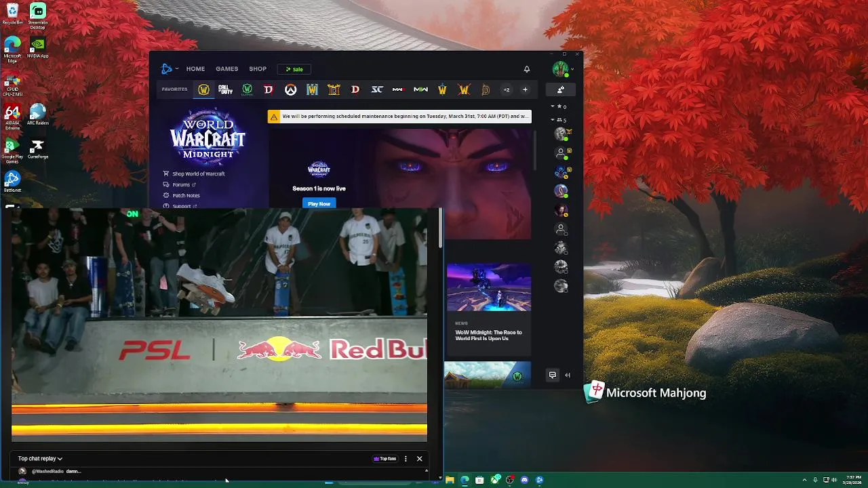This screenshot has height=488, width=868.
Task: Select the Diablo Immortal favorite icon
Action: pyautogui.click(x=486, y=89)
